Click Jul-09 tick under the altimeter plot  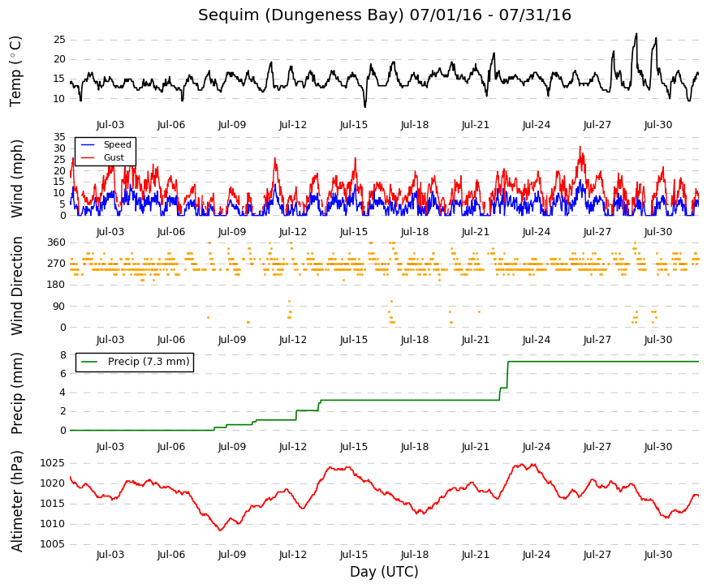point(232,555)
